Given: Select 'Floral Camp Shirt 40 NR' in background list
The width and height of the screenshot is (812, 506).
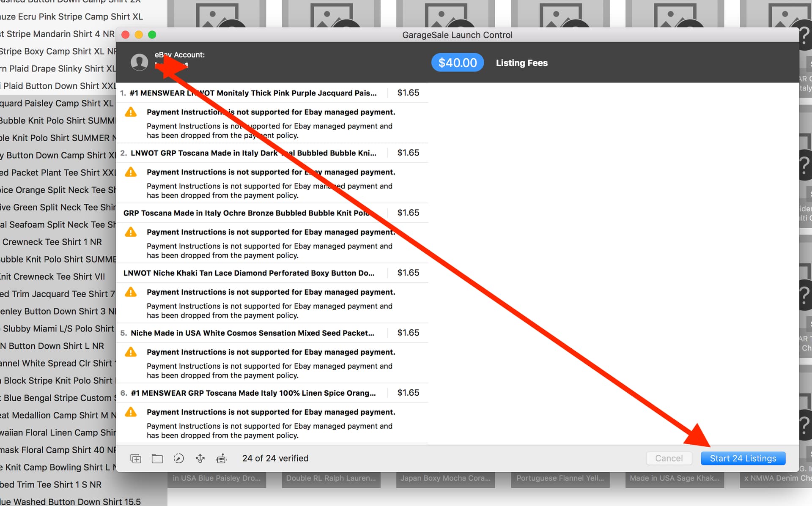Looking at the screenshot, I should pos(58,450).
